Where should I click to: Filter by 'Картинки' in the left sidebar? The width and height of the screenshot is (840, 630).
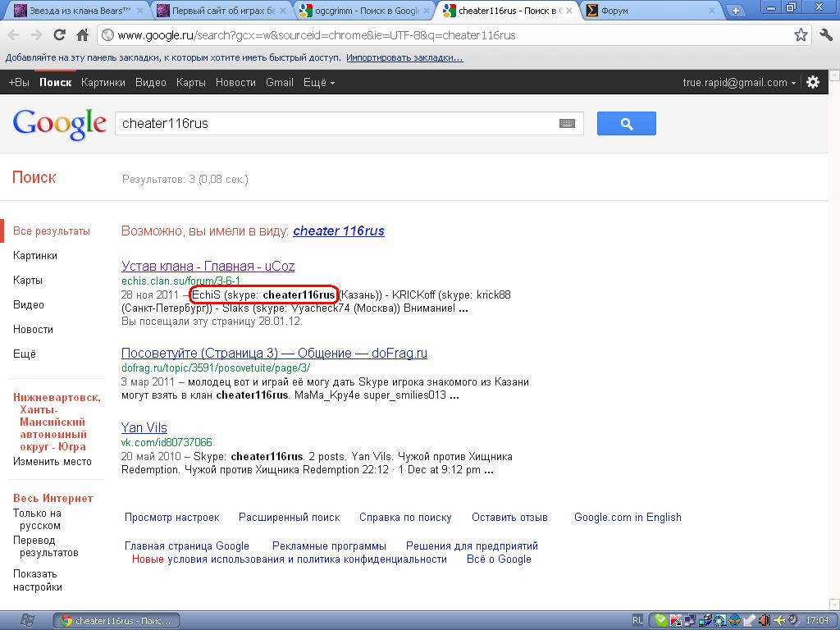pyautogui.click(x=34, y=256)
